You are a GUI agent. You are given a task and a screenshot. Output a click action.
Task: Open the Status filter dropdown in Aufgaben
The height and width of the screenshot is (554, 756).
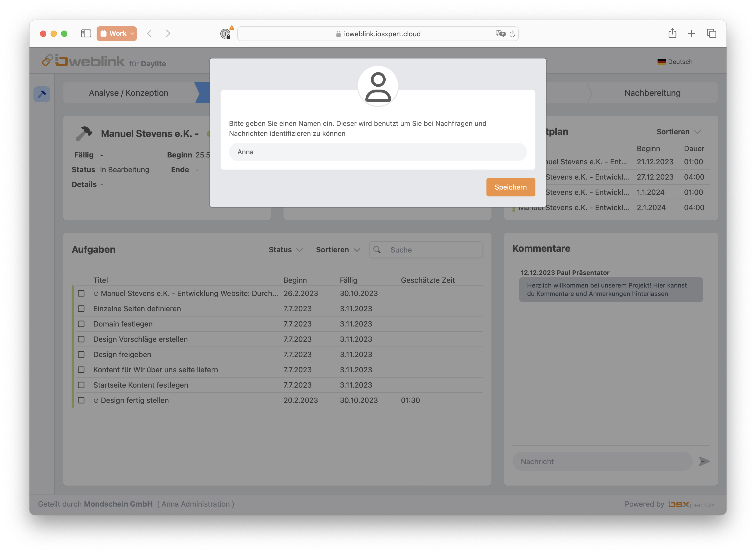pos(285,250)
